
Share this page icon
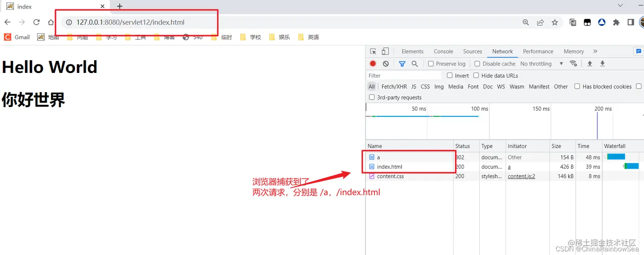click(x=540, y=23)
